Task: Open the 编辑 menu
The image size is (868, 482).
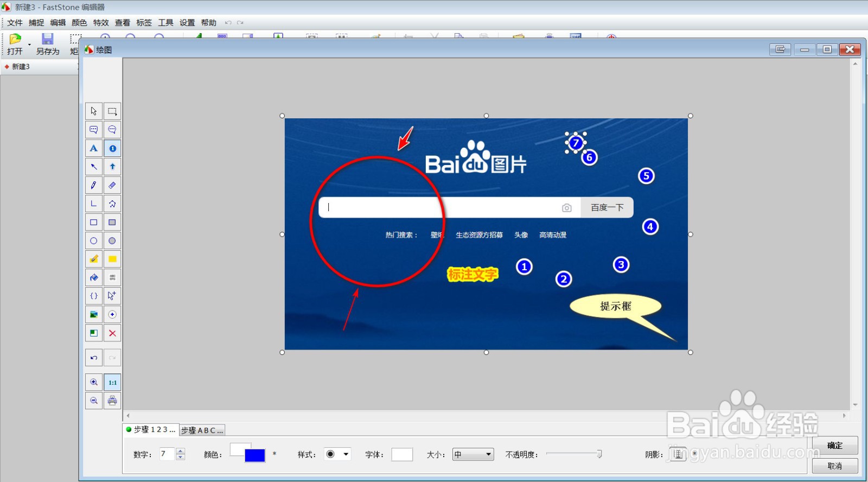Action: pos(58,22)
